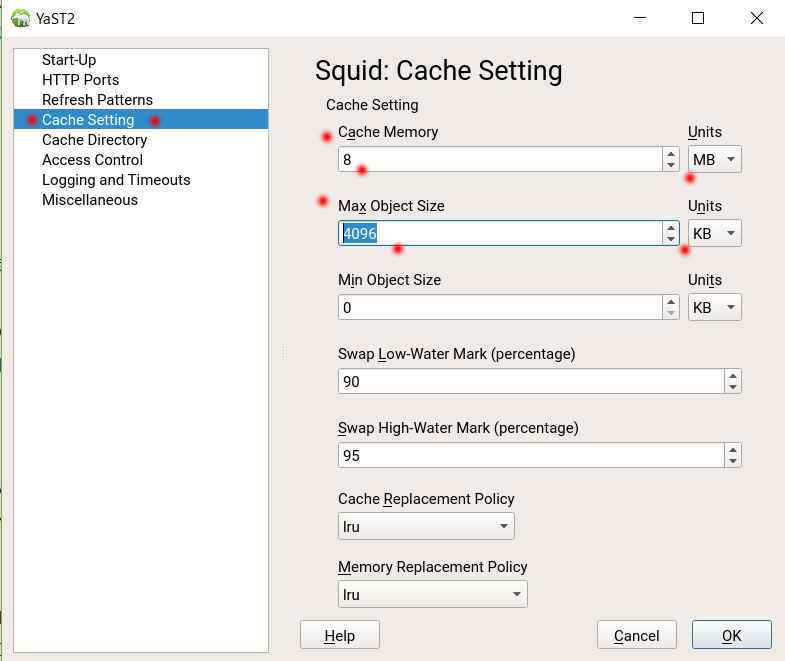Open Memory Replacement Policy dropdown
The height and width of the screenshot is (661, 785).
[433, 594]
